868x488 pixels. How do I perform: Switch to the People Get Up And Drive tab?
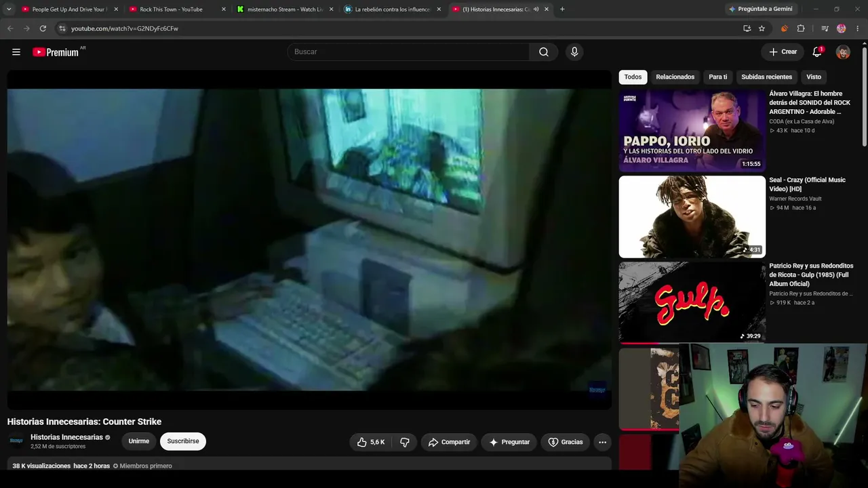(x=68, y=9)
